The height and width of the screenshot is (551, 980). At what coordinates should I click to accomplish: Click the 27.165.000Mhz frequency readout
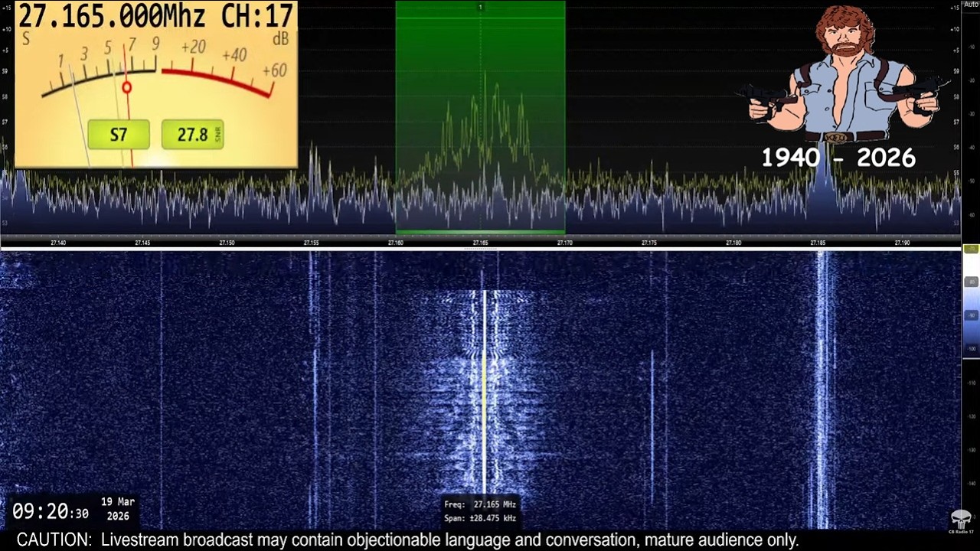[112, 15]
